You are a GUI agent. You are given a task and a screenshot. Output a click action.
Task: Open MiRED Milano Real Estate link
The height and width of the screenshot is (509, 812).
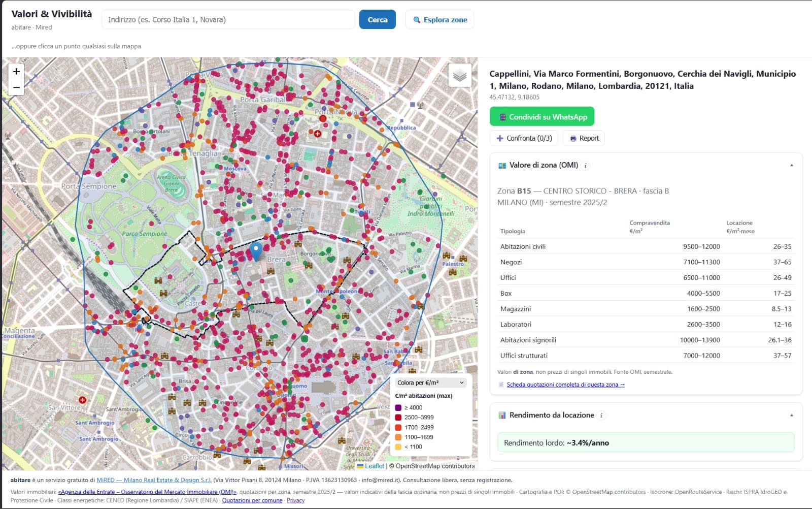click(x=154, y=480)
